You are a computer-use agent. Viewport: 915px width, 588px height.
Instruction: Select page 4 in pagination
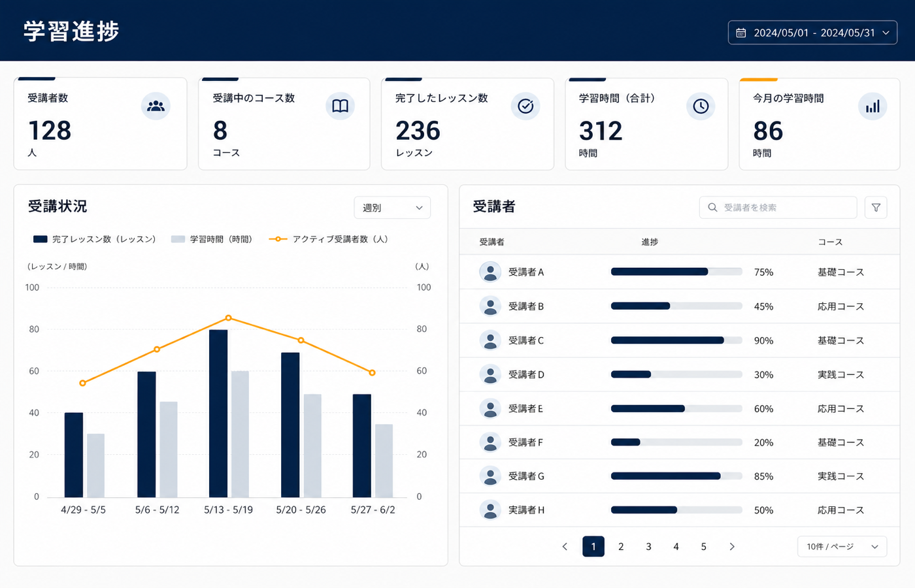[676, 546]
